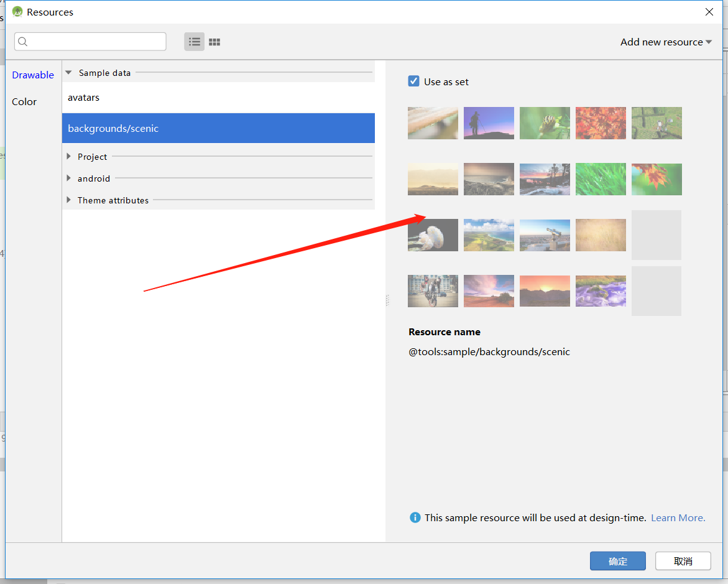Image resolution: width=728 pixels, height=584 pixels.
Task: Expand the android section
Action: coord(69,178)
